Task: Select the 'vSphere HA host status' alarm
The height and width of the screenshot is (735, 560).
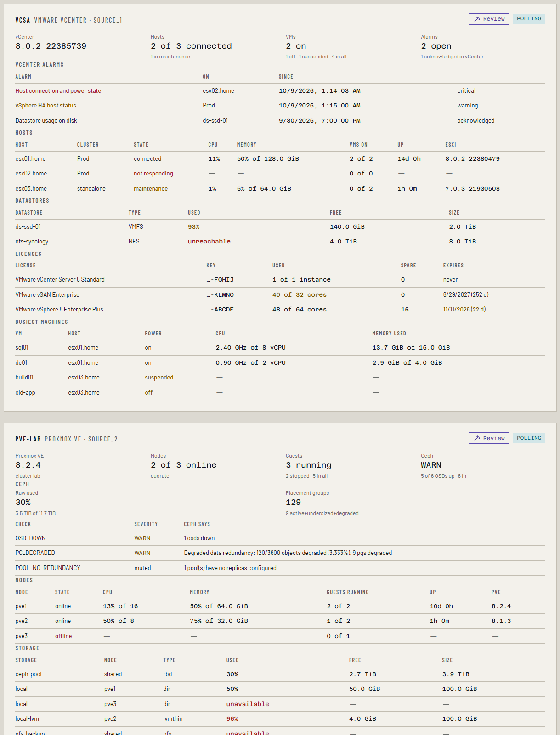Action: click(46, 106)
